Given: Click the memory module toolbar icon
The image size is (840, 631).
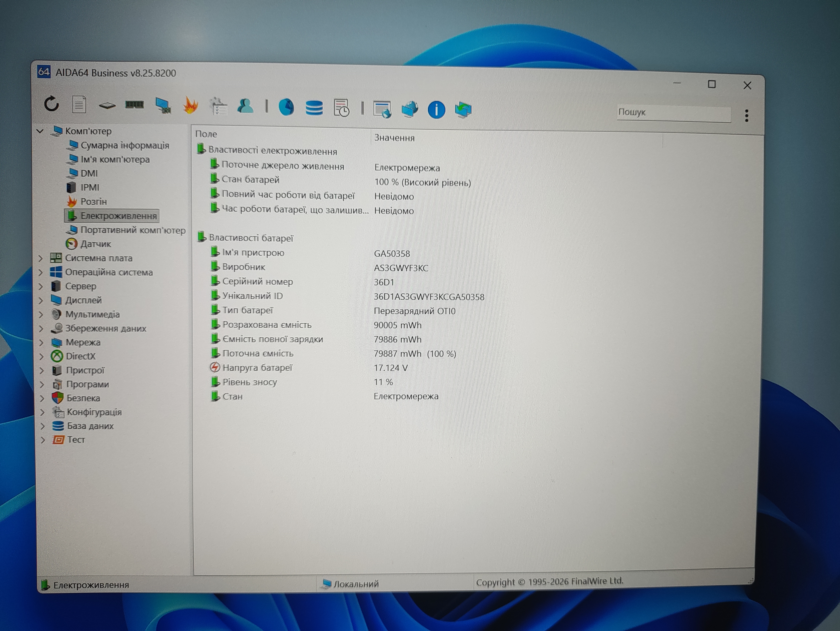Looking at the screenshot, I should click(134, 105).
